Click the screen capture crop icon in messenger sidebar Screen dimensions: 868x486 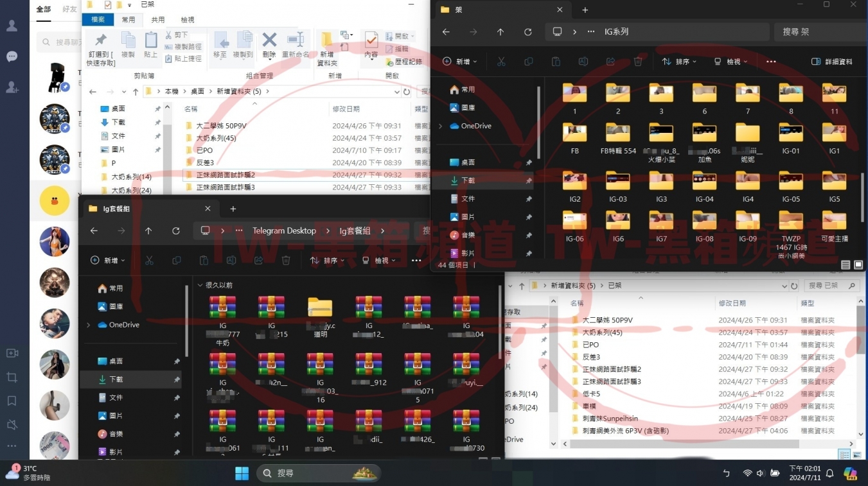12,377
